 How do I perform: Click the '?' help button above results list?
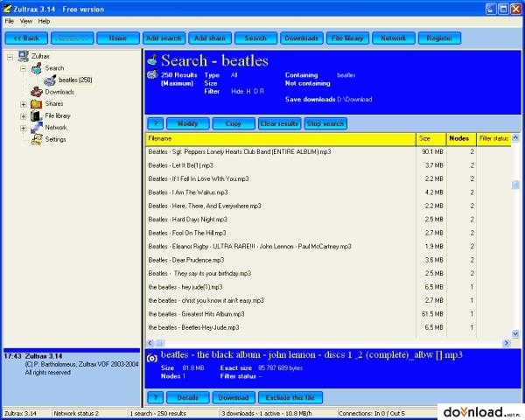click(156, 123)
